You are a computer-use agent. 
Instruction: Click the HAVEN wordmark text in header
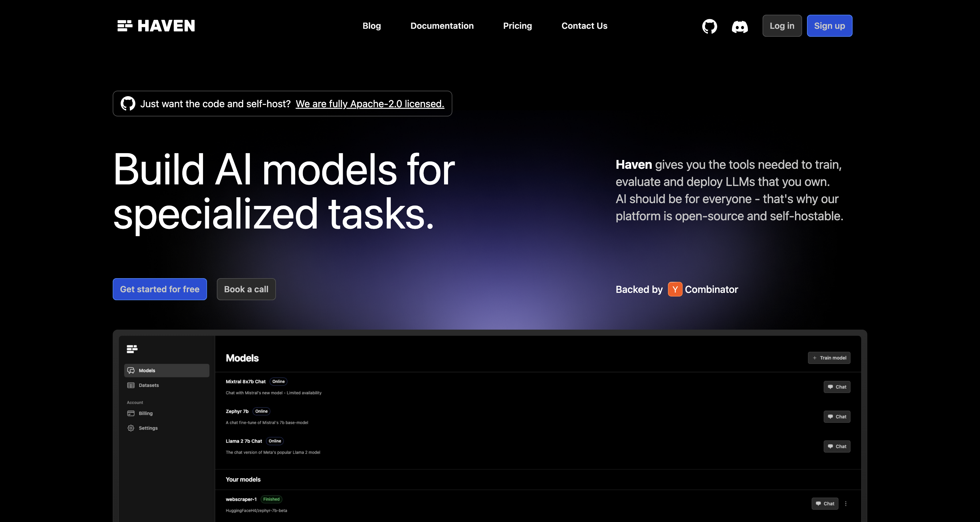(x=166, y=26)
